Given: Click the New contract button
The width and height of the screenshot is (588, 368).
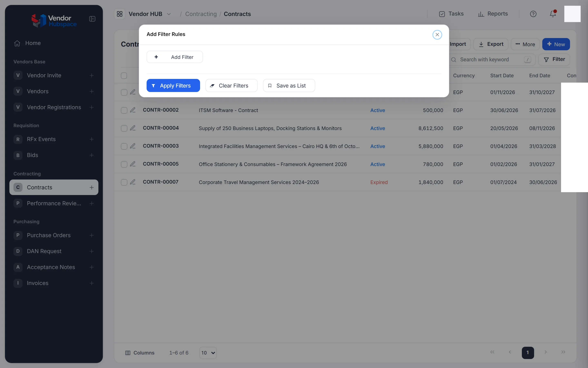Looking at the screenshot, I should click(556, 44).
